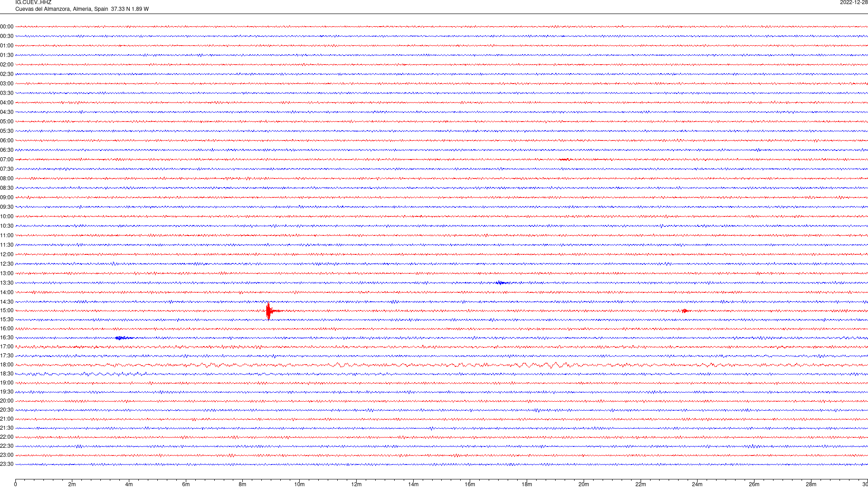Select the 09:00 time label
868x488 pixels.
pyautogui.click(x=7, y=197)
